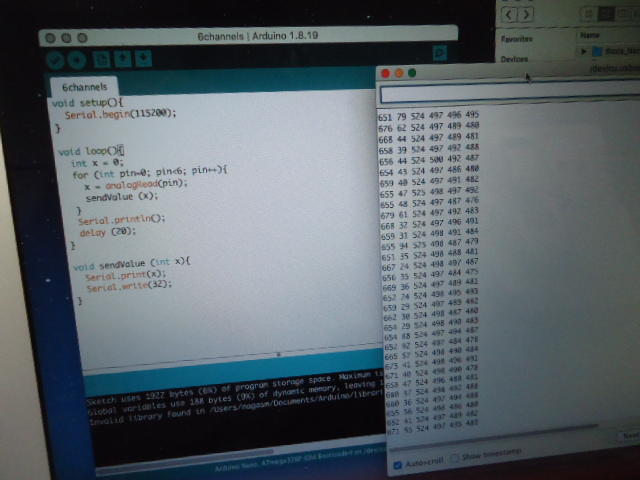Click serial output row "668 44 524 497 489 481"
640x480 pixels.
(x=429, y=138)
